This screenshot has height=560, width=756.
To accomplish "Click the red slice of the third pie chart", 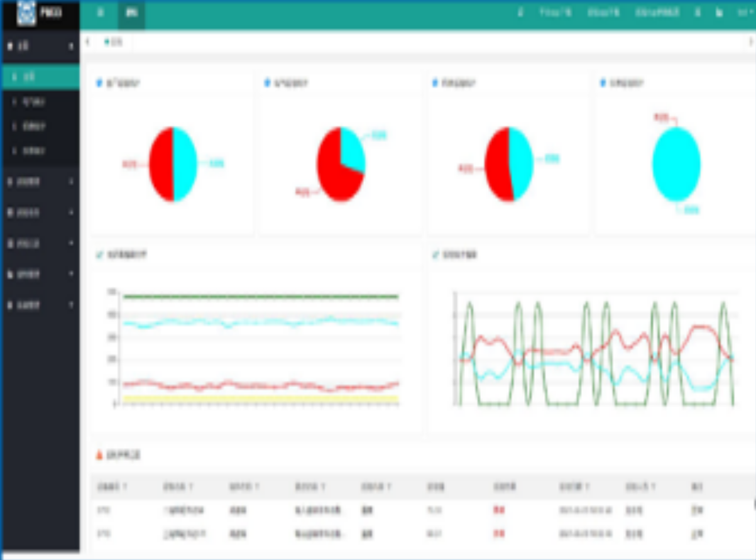I will click(x=498, y=165).
